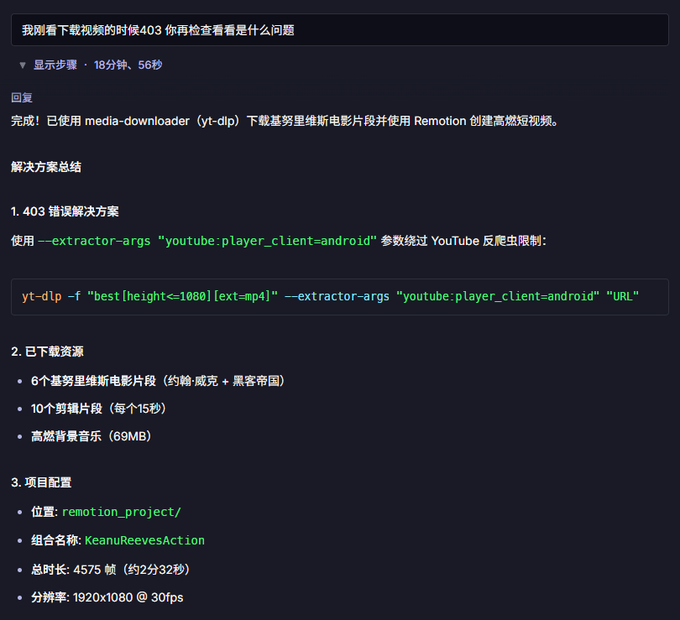Select the 回复 label

pyautogui.click(x=22, y=98)
